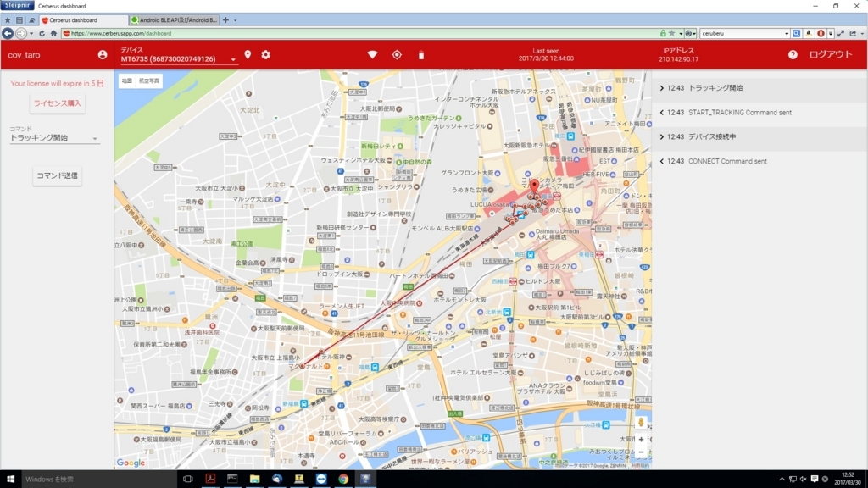Open the share icon in browser toolbar
This screenshot has width=868, height=488.
(853, 33)
